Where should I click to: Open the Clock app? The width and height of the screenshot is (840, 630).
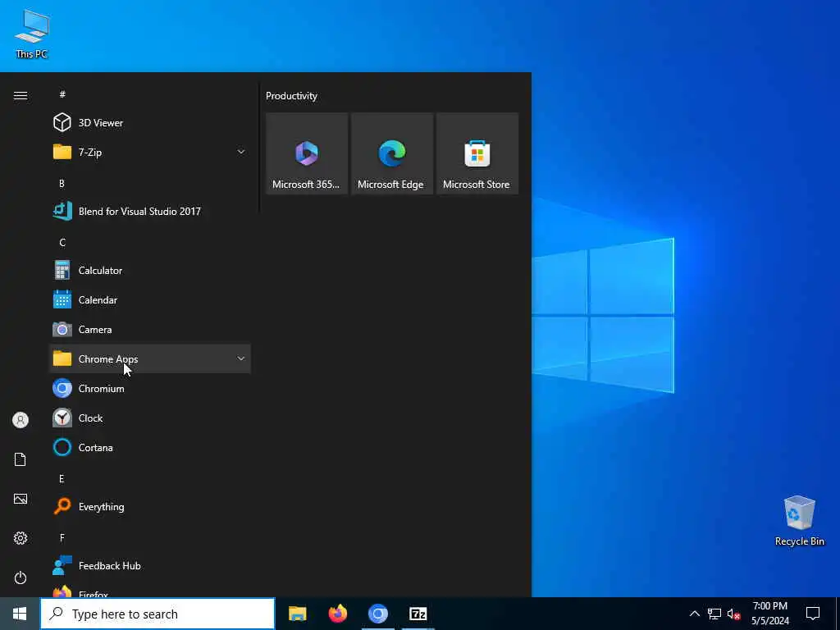coord(150,418)
